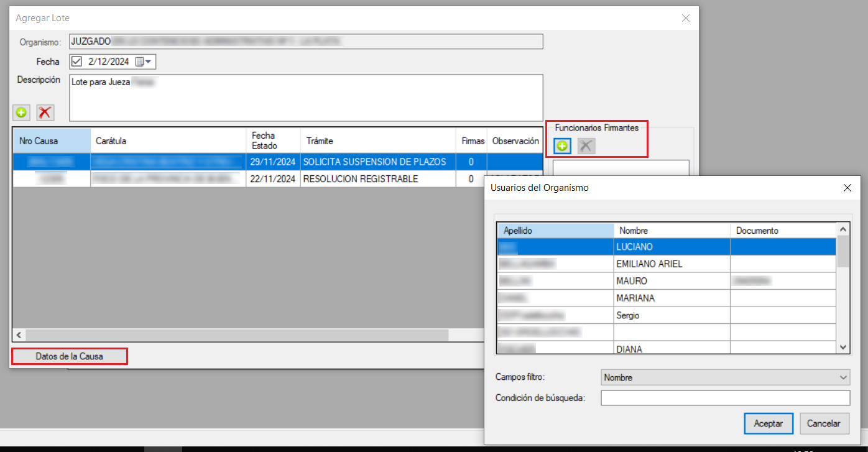Sort users by Apellido column header

tap(555, 231)
